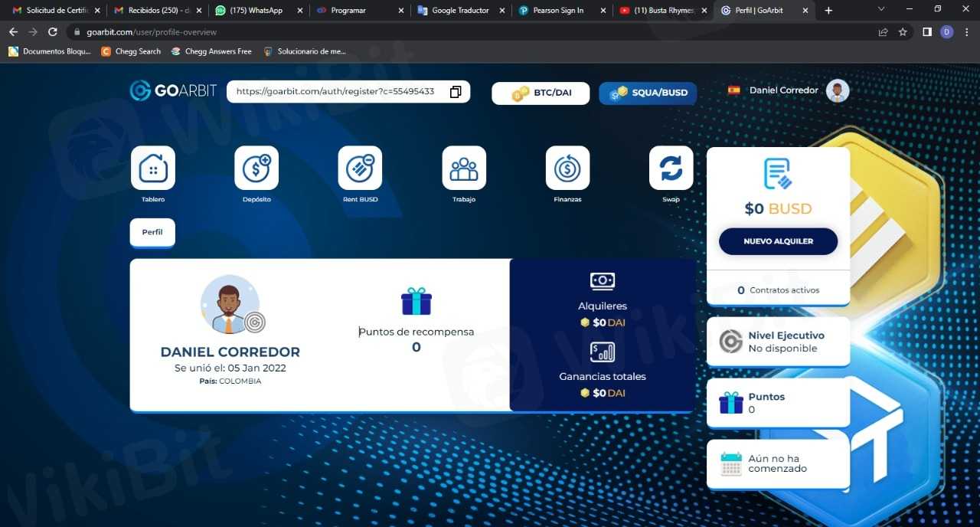This screenshot has height=527, width=980.
Task: Copy the referral link with copy icon
Action: point(456,92)
